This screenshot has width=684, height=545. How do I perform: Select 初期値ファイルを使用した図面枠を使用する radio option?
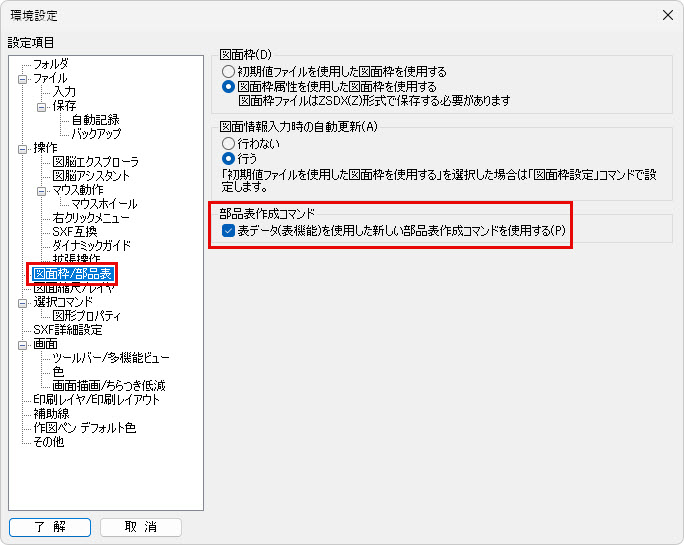coord(229,72)
